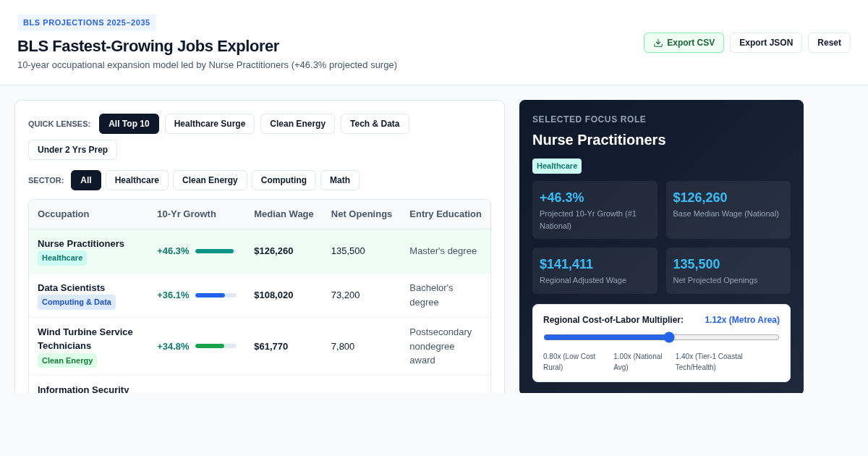Click the Export JSON button
The width and height of the screenshot is (868, 456).
tap(766, 43)
